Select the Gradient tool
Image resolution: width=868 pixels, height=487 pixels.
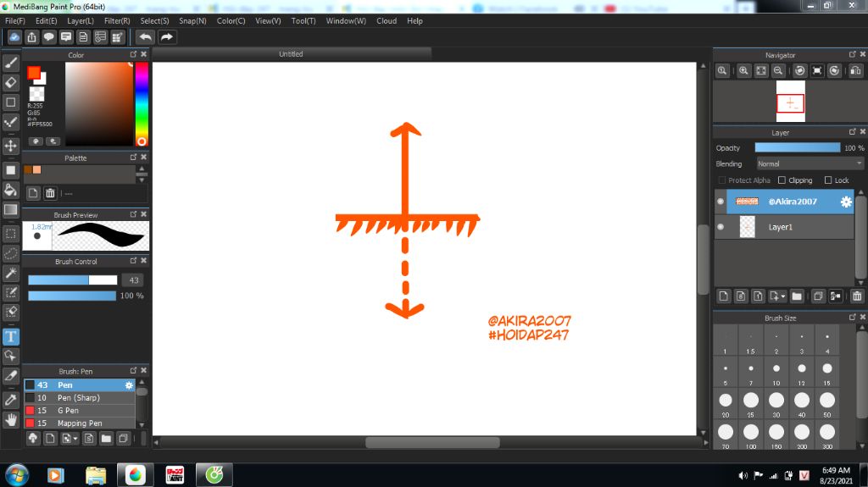coord(10,210)
